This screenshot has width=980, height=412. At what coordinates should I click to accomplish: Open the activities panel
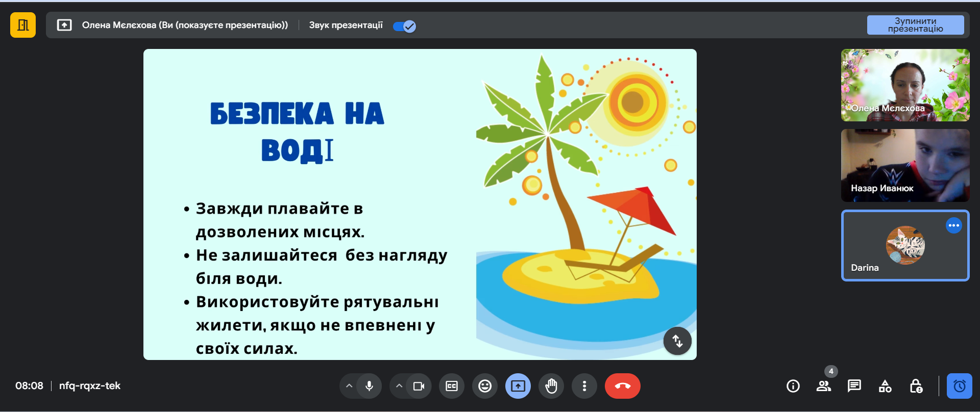pyautogui.click(x=885, y=386)
